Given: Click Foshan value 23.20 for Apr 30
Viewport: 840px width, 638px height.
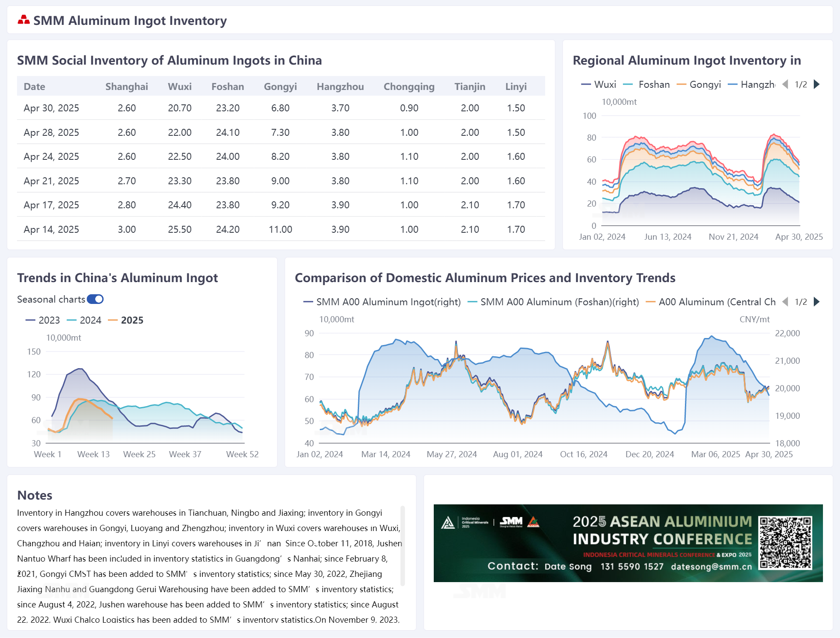Looking at the screenshot, I should (x=228, y=108).
